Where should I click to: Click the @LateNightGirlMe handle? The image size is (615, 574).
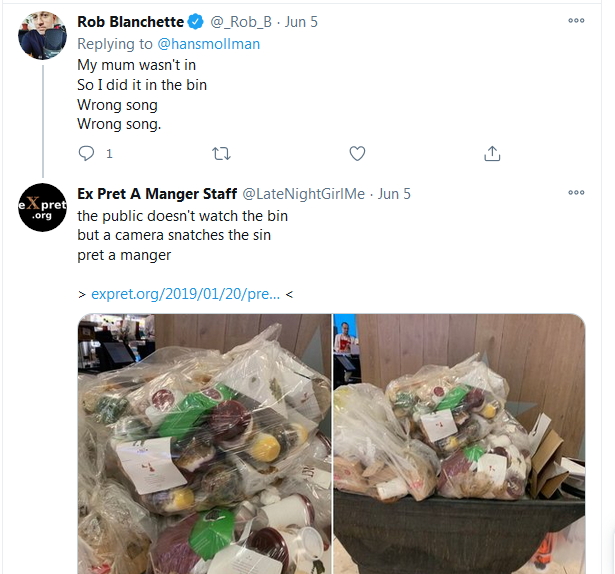(x=304, y=193)
